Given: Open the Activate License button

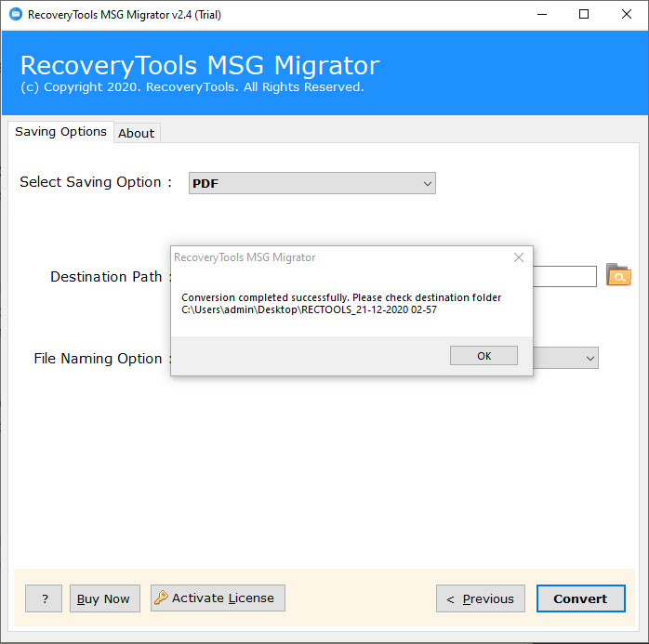Looking at the screenshot, I should coord(218,598).
